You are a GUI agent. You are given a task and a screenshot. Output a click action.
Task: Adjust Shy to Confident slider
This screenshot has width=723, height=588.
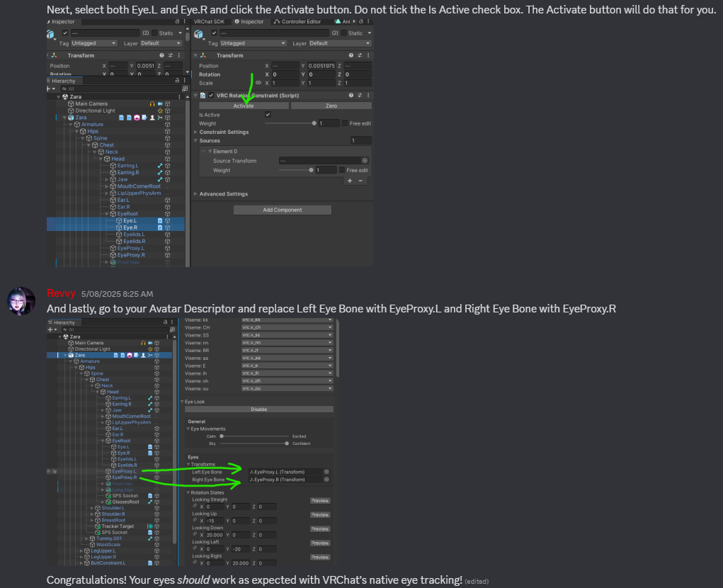254,443
